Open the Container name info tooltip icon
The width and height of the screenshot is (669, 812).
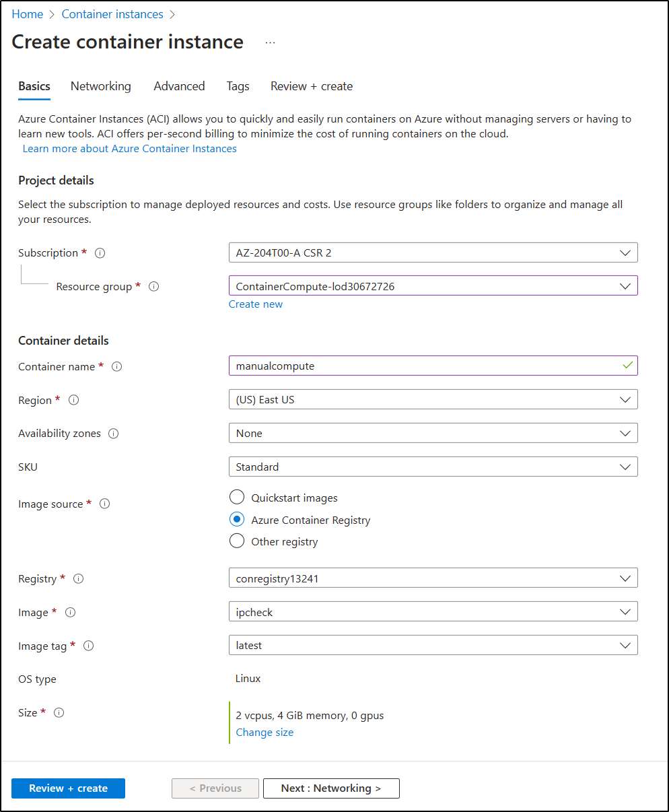[x=116, y=366]
